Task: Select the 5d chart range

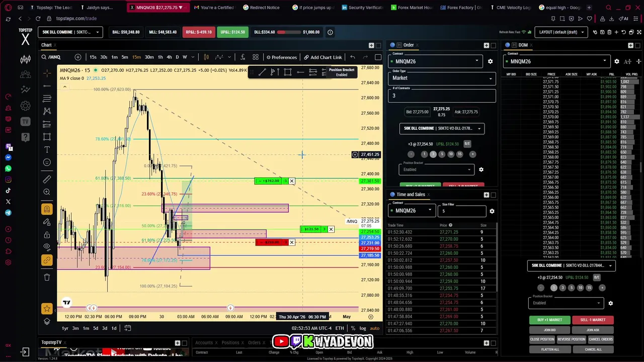Action: [95, 328]
